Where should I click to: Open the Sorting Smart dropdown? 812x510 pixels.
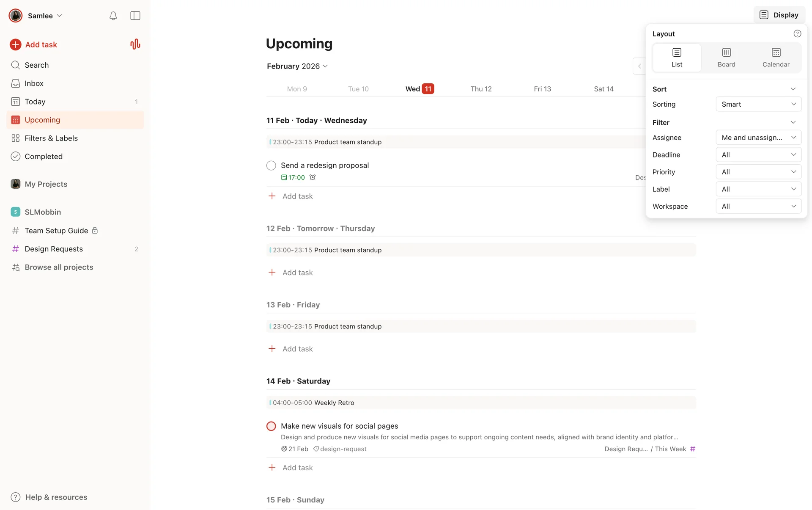tap(758, 104)
